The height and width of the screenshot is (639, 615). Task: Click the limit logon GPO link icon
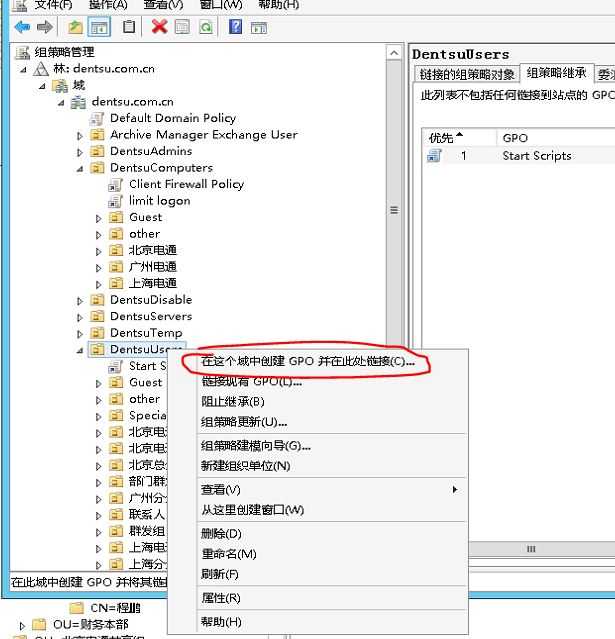[x=116, y=201]
